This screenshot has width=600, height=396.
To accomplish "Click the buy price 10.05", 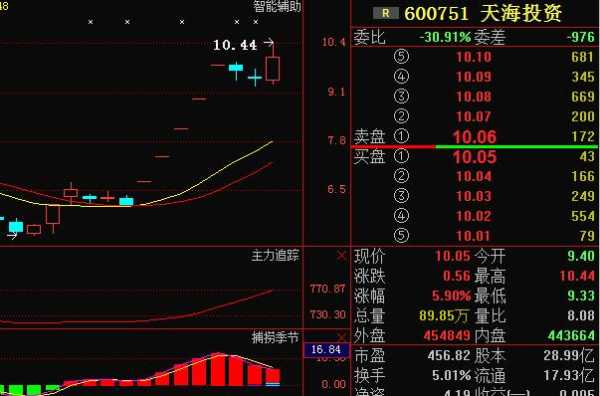I will (x=474, y=157).
